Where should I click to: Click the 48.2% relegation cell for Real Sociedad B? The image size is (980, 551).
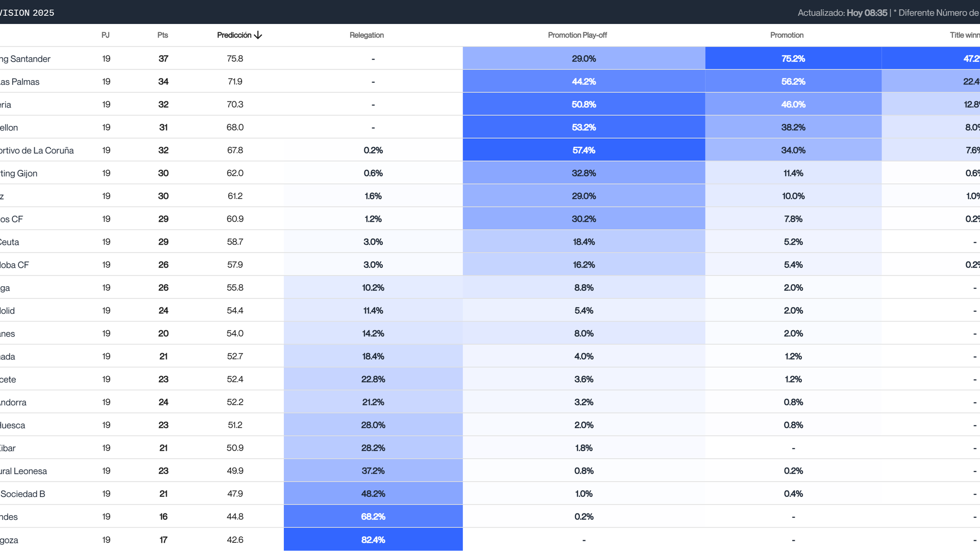(x=373, y=493)
